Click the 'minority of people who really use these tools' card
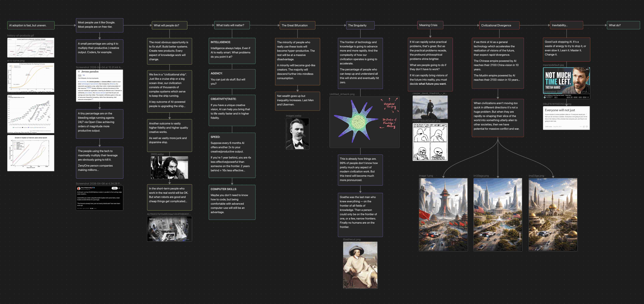 tap(298, 61)
